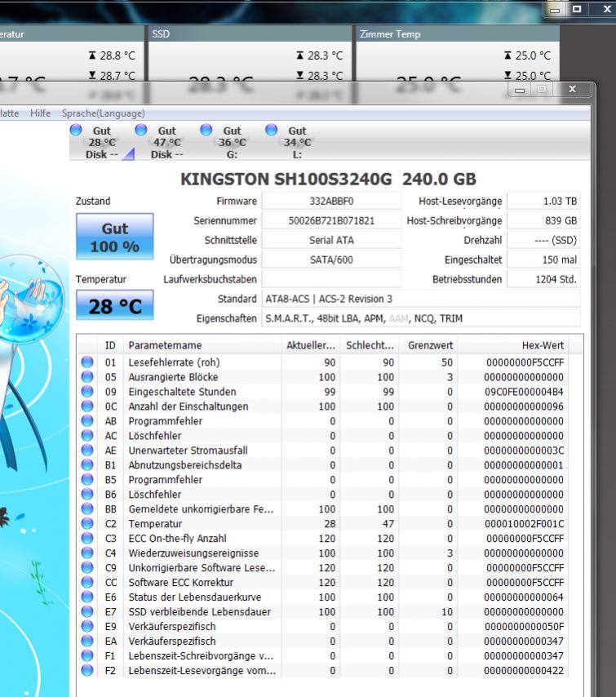Click the status icon for ECC On-the-fly Anzahl

[x=87, y=538]
